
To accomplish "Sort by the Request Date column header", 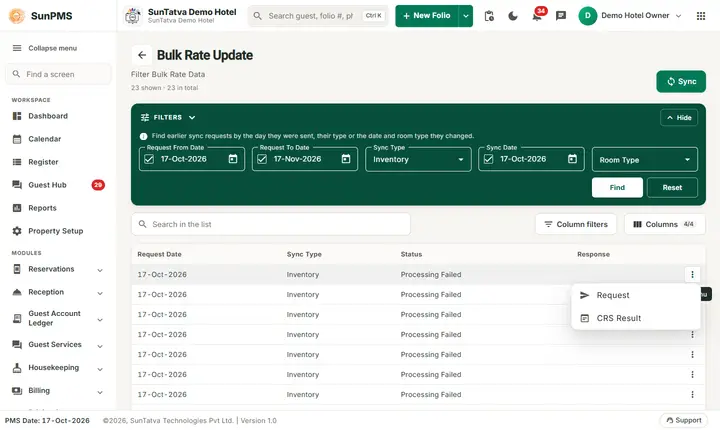I will click(159, 254).
